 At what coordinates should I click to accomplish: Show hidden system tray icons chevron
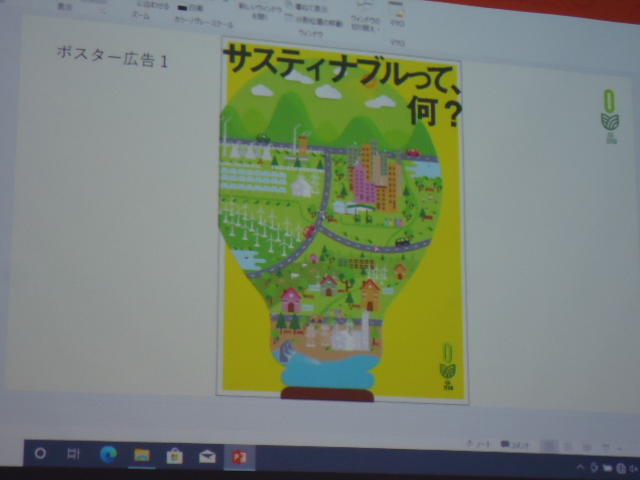(580, 467)
